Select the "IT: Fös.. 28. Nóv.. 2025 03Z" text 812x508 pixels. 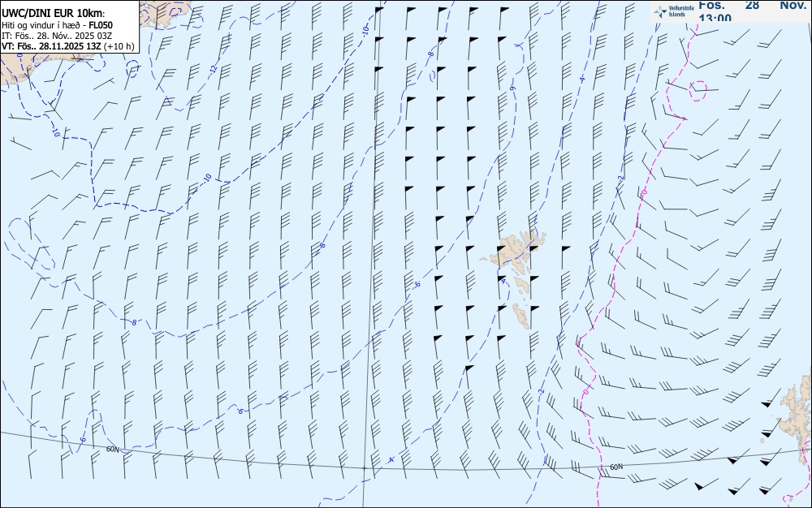click(x=57, y=36)
